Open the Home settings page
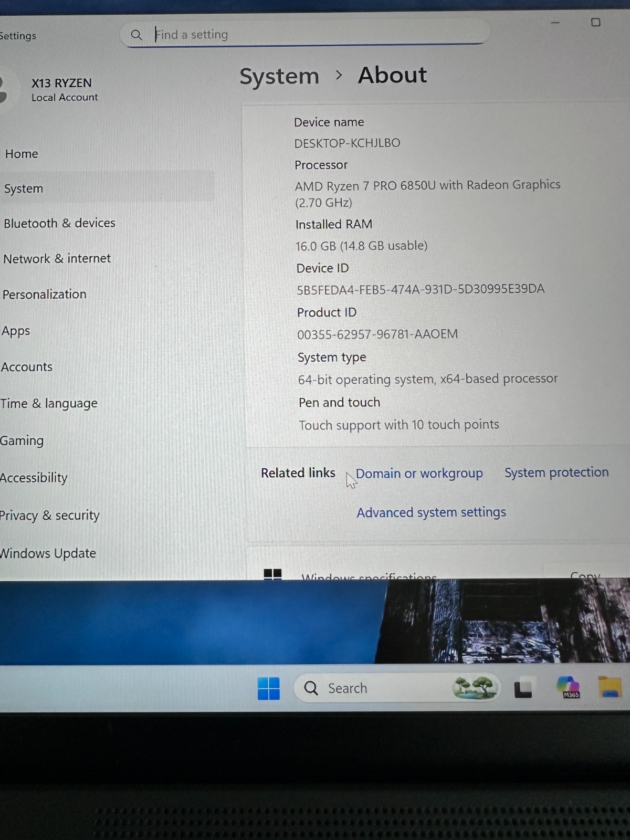The width and height of the screenshot is (630, 840). (x=22, y=154)
